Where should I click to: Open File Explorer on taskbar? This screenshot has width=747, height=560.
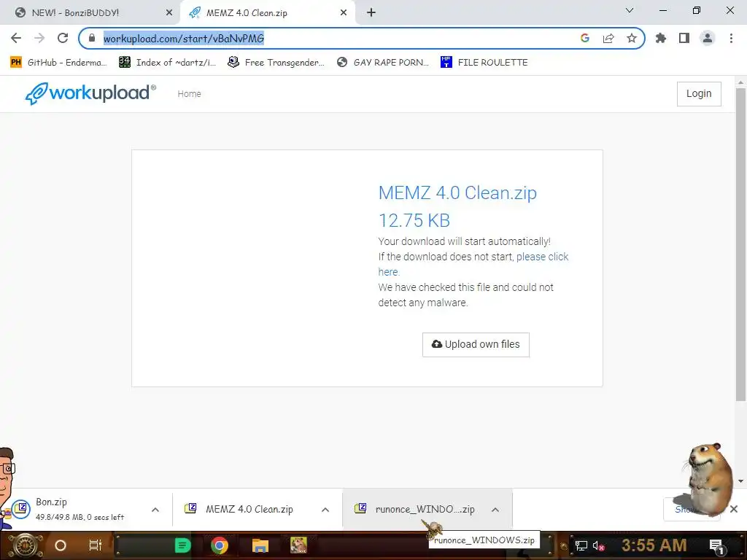[260, 545]
